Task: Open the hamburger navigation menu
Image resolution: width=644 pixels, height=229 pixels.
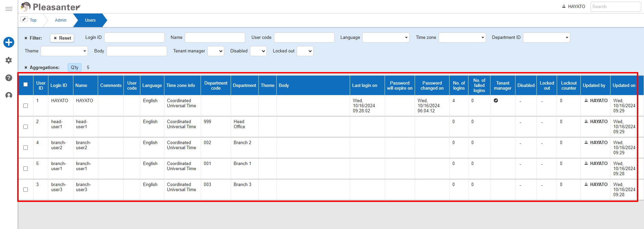Action: (9, 9)
